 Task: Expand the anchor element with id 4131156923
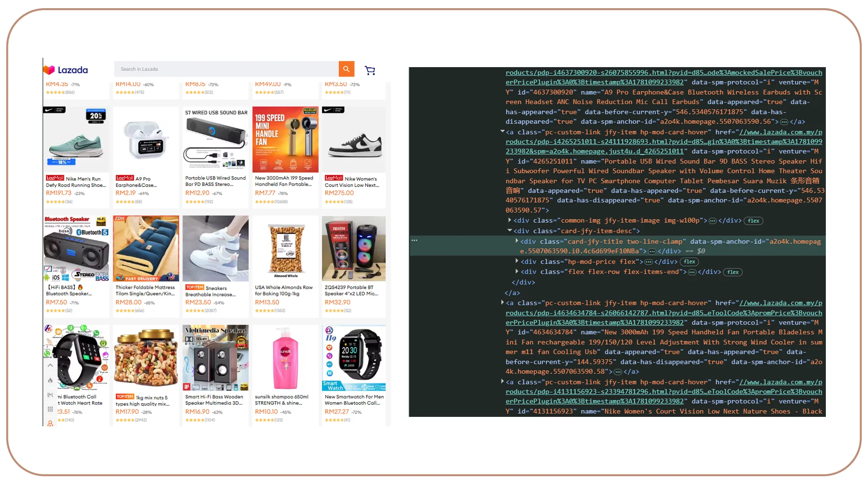click(x=503, y=381)
